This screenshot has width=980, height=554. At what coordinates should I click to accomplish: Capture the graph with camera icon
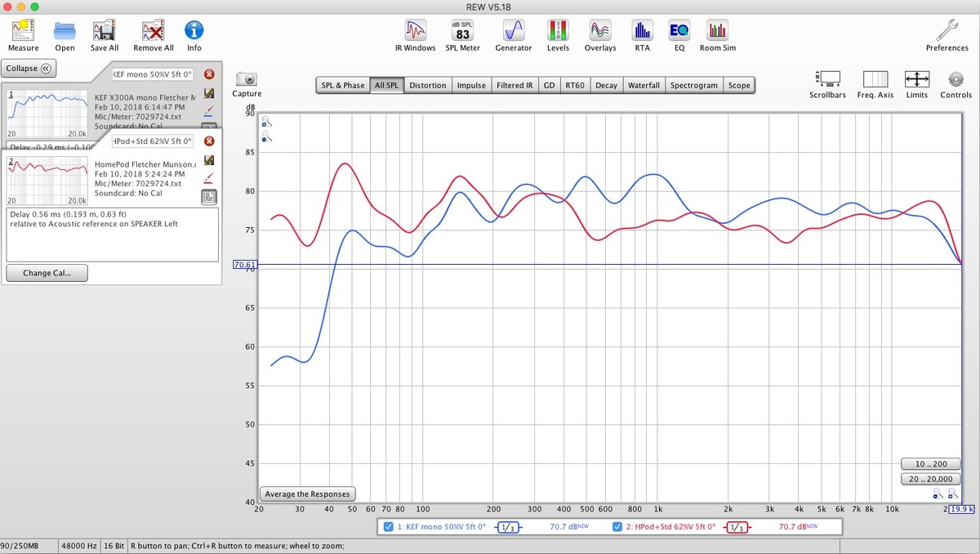pyautogui.click(x=247, y=78)
